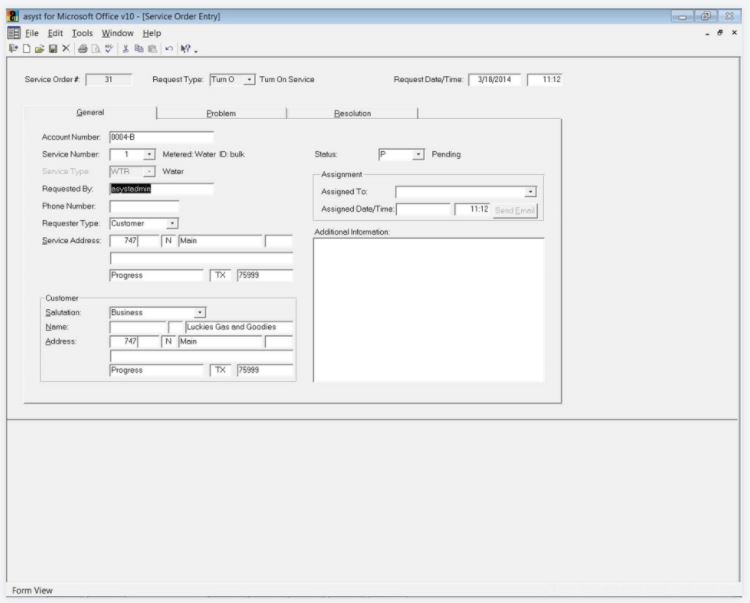The width and height of the screenshot is (750, 603).
Task: Click the Assigned Date field
Action: 423,209
